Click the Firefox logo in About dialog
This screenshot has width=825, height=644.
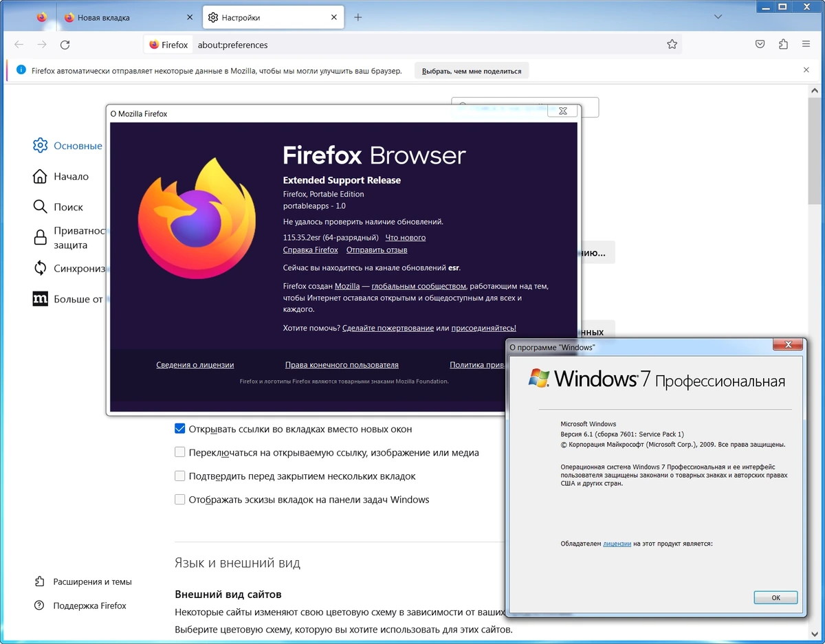pos(196,220)
